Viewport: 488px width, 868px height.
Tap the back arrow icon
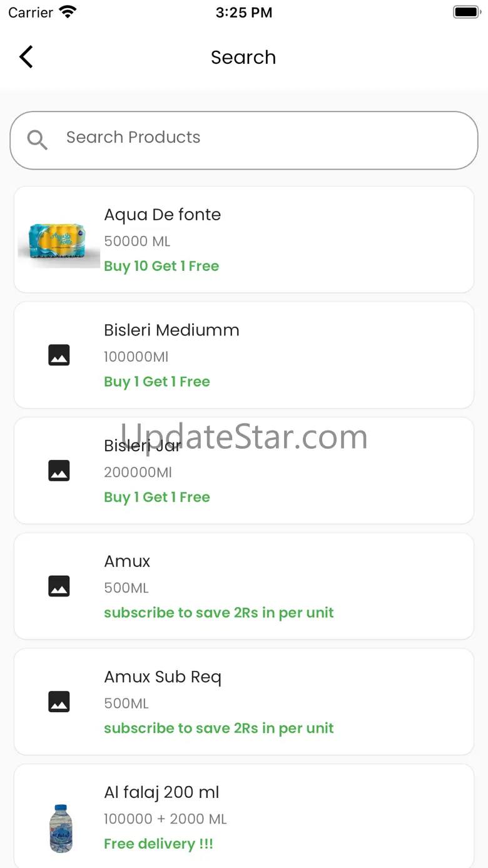[x=26, y=57]
